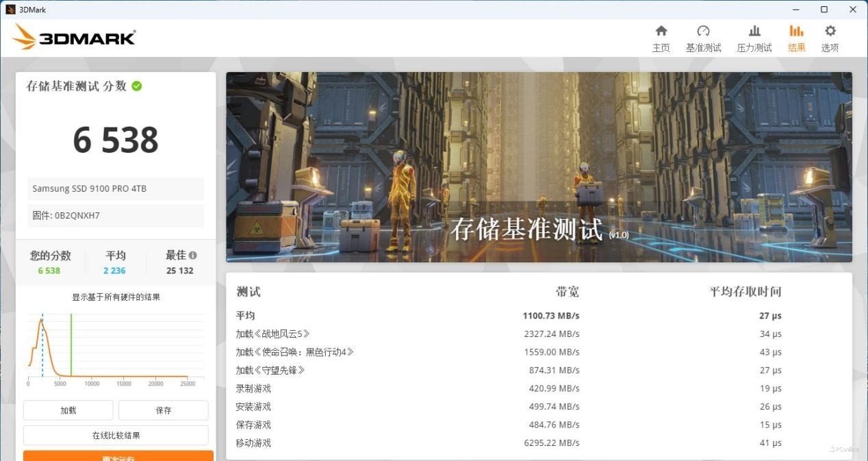
Task: Click the 带宽 column header
Action: pyautogui.click(x=567, y=292)
